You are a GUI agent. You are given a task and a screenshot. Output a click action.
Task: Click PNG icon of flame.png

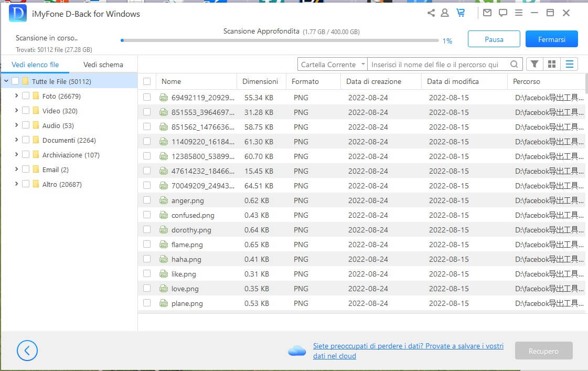pos(164,245)
